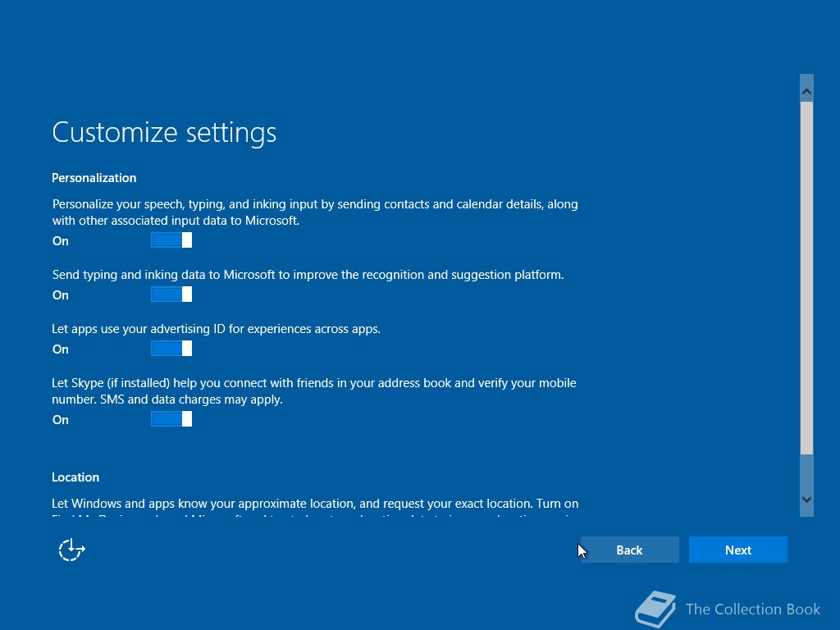Click the 'Let Skype (if installed)' description text
The height and width of the screenshot is (630, 840).
click(x=314, y=391)
